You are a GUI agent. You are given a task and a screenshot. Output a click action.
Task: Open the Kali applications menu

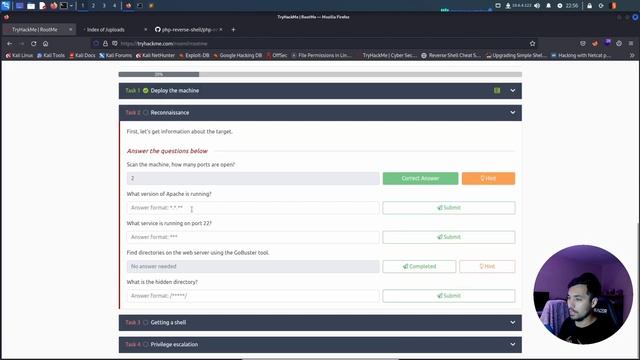pos(6,5)
